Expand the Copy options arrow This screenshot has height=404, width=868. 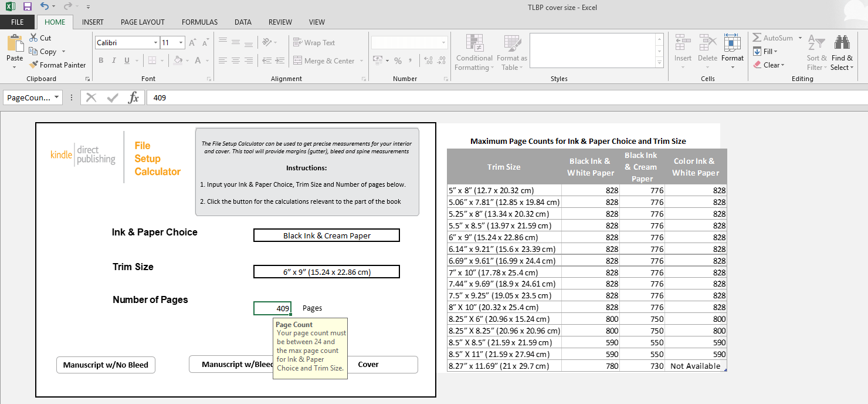pos(63,52)
